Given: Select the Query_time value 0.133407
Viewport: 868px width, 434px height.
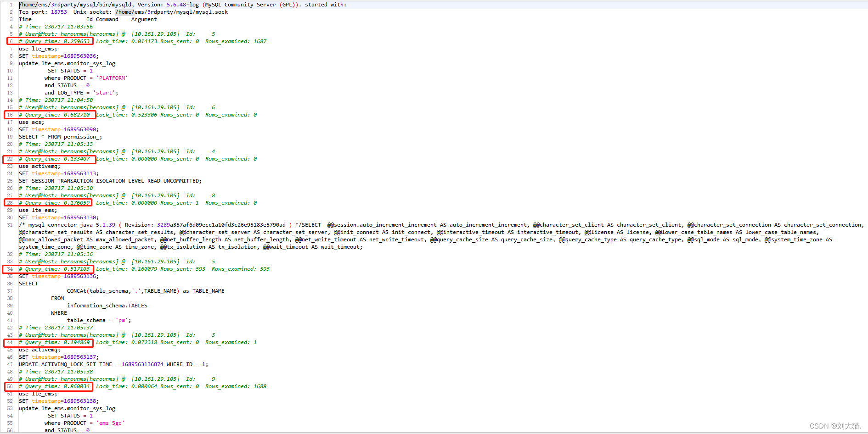Looking at the screenshot, I should [x=77, y=159].
